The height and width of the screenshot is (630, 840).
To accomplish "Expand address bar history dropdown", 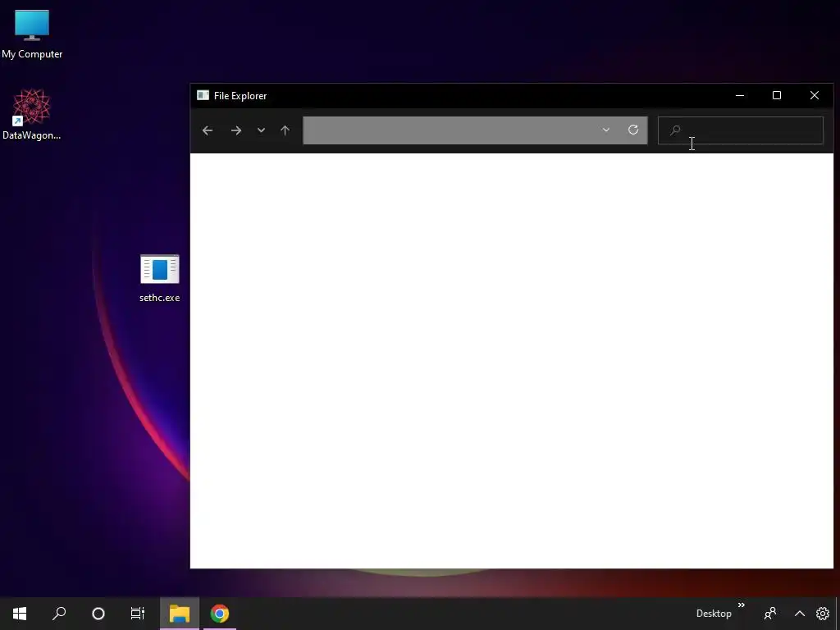I will point(606,130).
